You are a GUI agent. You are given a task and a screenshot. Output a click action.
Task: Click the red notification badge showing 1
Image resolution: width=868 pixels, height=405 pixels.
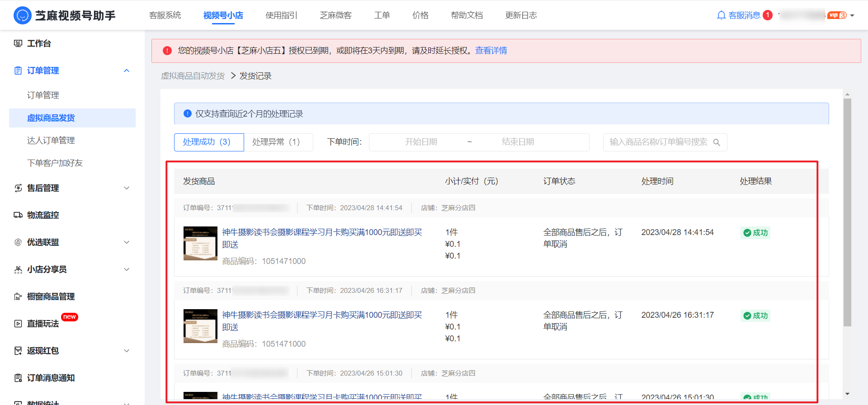tap(767, 15)
